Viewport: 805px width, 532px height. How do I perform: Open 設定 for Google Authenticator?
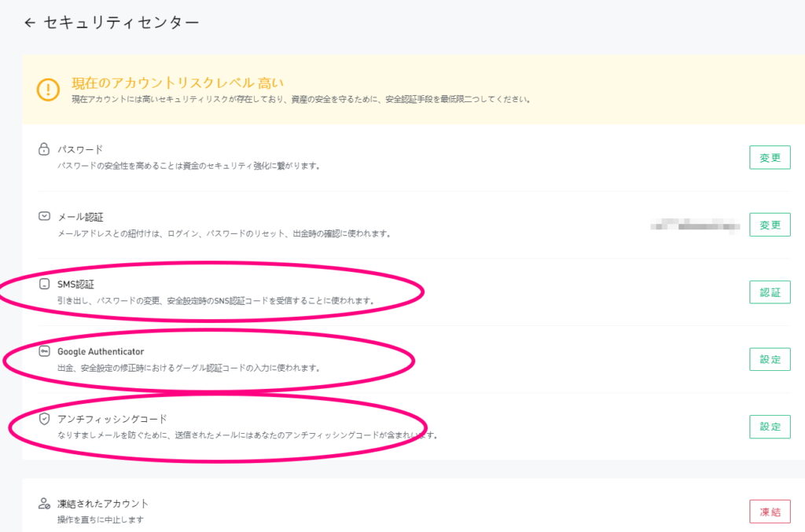[769, 359]
